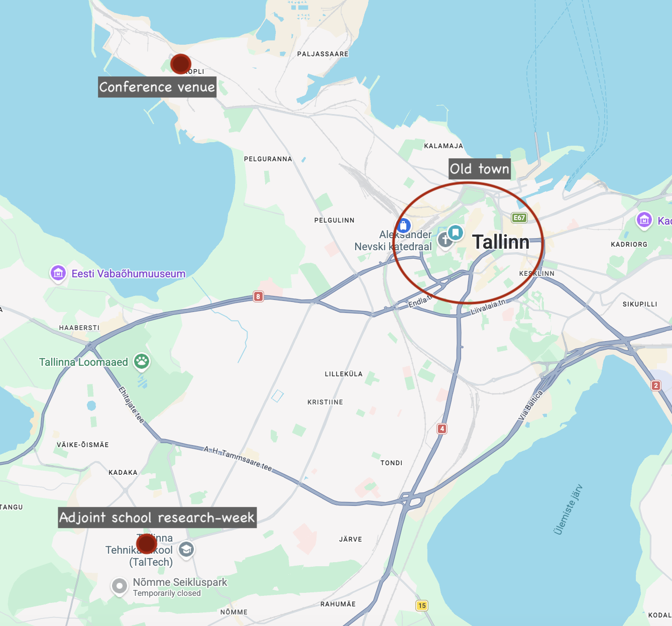The height and width of the screenshot is (626, 672).
Task: Click the Nõmme Seikluspark place name
Action: (x=180, y=582)
